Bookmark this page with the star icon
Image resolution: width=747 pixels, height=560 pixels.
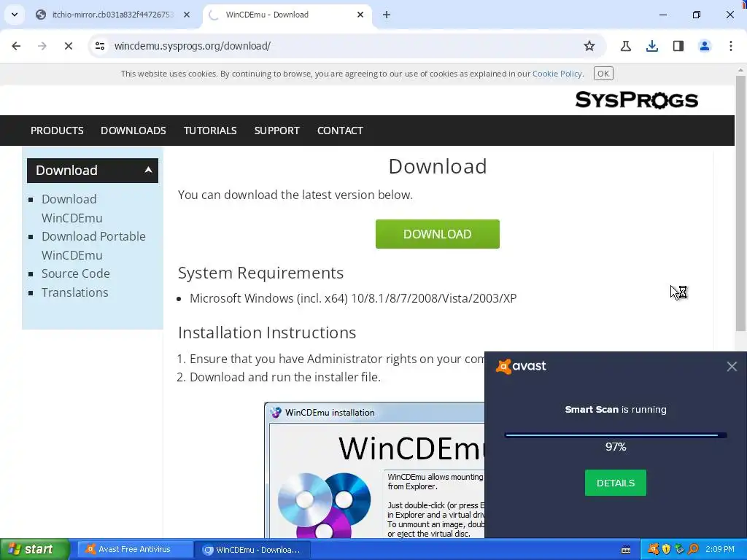point(589,46)
